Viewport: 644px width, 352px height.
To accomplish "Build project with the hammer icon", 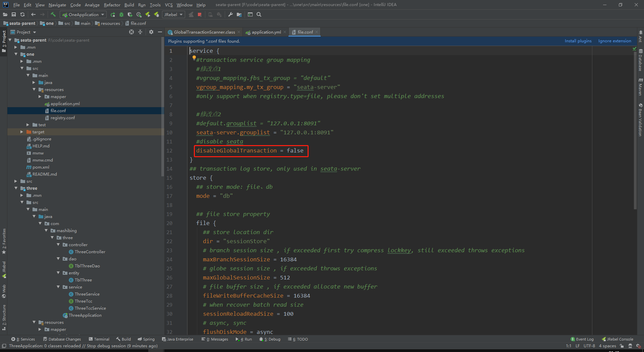I will tap(53, 14).
